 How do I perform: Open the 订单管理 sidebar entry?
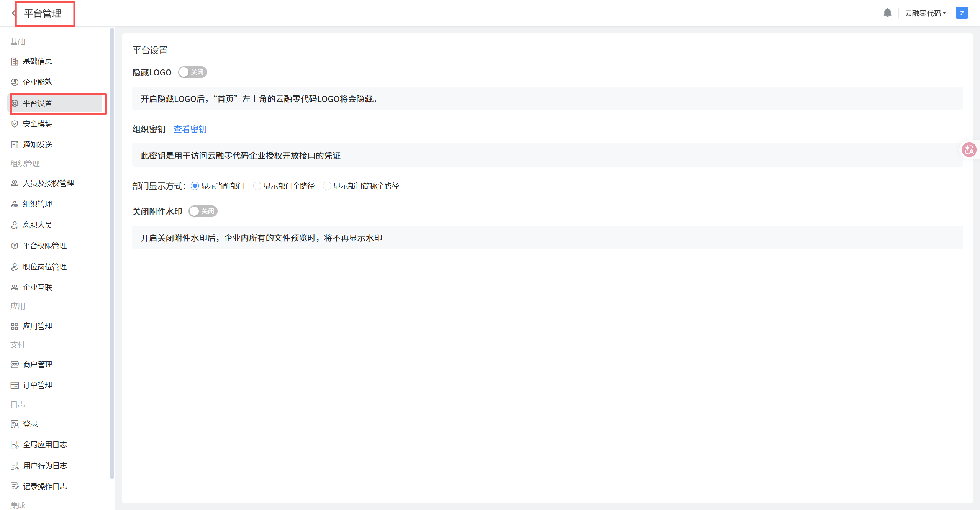38,385
